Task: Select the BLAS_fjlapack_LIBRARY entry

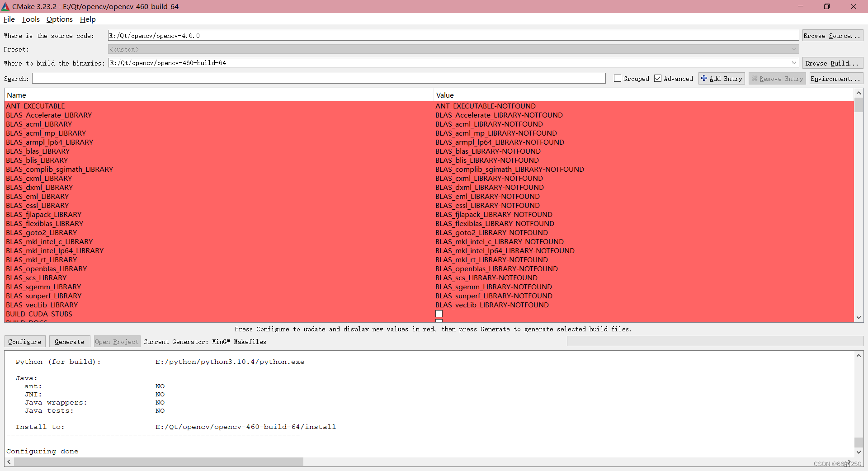Action: coord(44,214)
